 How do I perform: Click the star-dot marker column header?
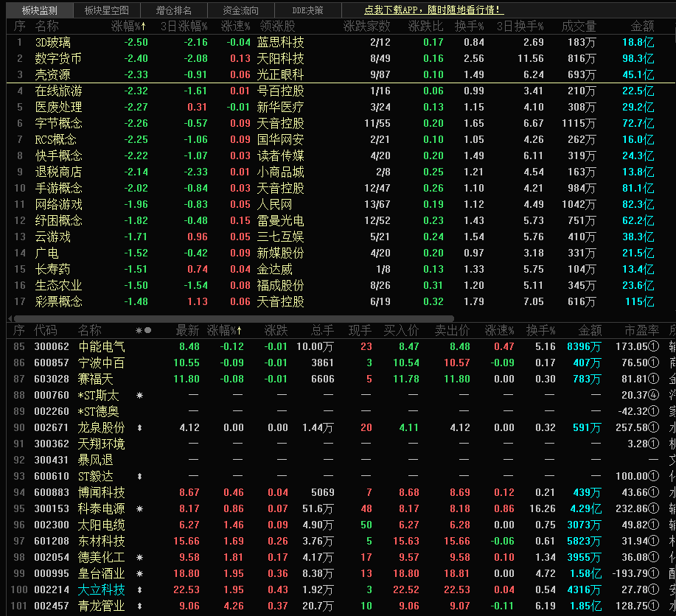pyautogui.click(x=143, y=331)
